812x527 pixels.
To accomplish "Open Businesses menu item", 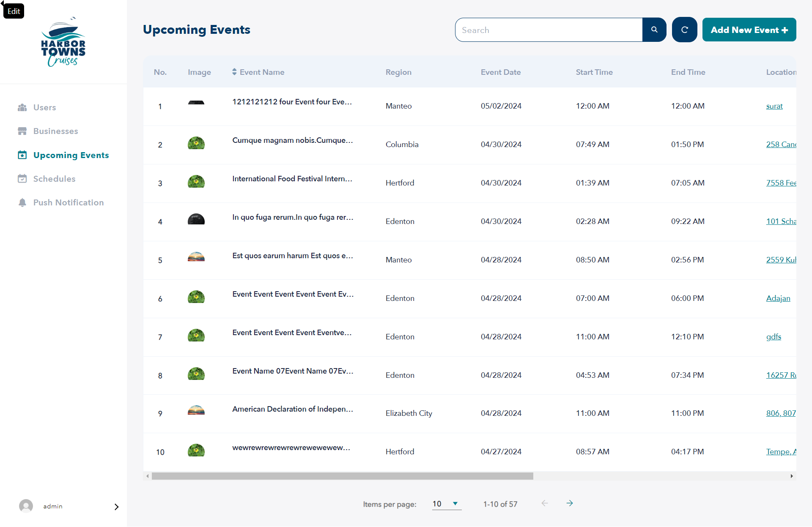I will [55, 131].
